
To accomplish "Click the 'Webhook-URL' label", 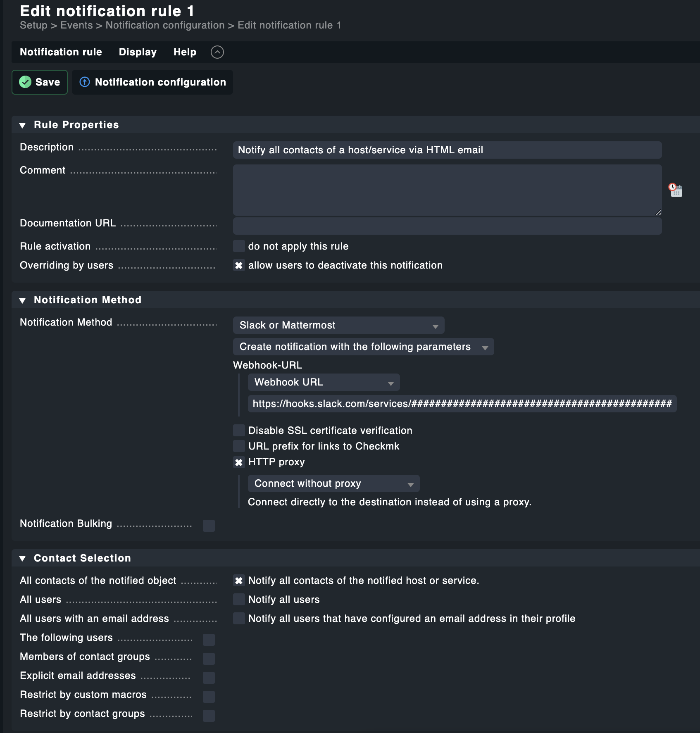I will tap(267, 365).
